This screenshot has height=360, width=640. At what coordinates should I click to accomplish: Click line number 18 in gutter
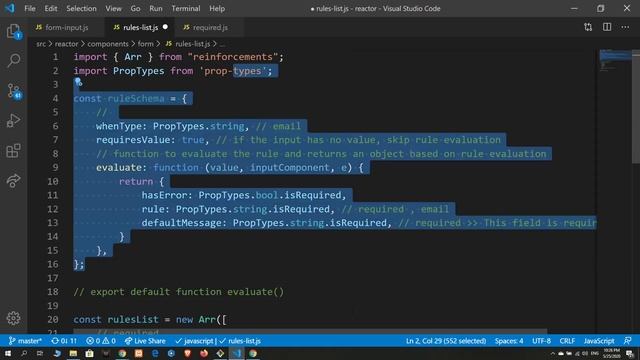[x=53, y=292]
